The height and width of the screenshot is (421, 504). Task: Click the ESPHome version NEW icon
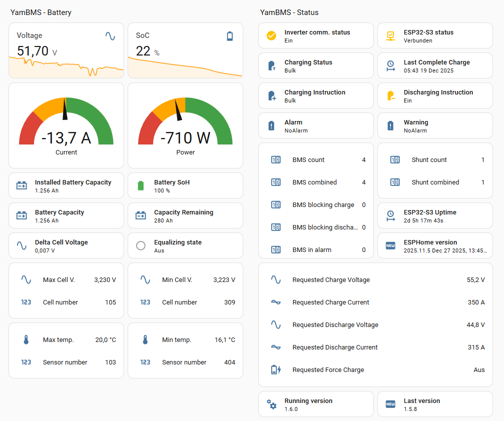(x=390, y=246)
